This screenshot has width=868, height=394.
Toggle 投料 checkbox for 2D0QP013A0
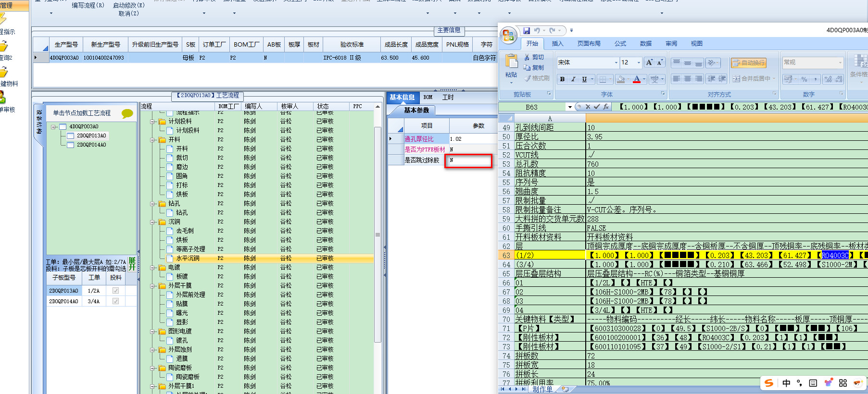[x=115, y=291]
